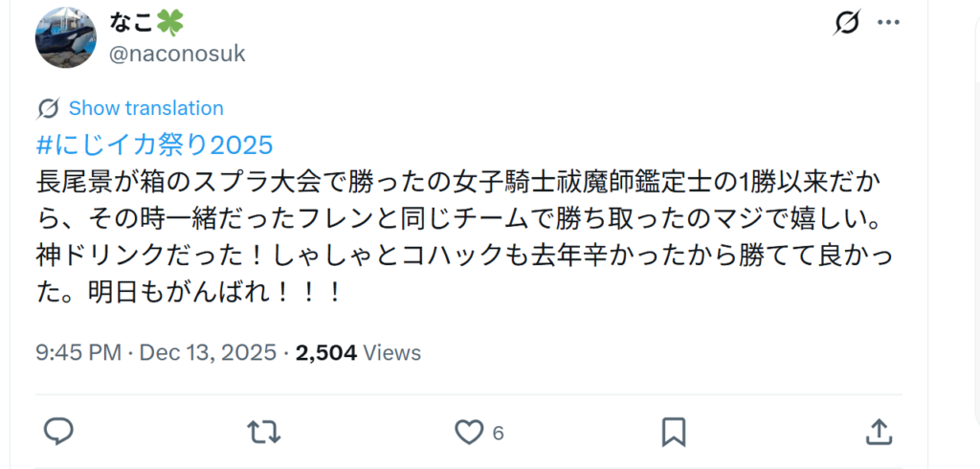Open the three-dot More options menu

point(889,22)
